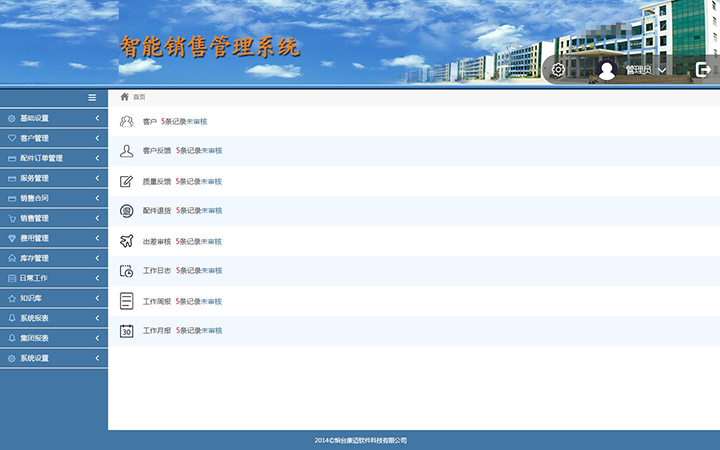The width and height of the screenshot is (720, 450).
Task: Click the 质量反馈 edit pencil icon
Action: (126, 181)
